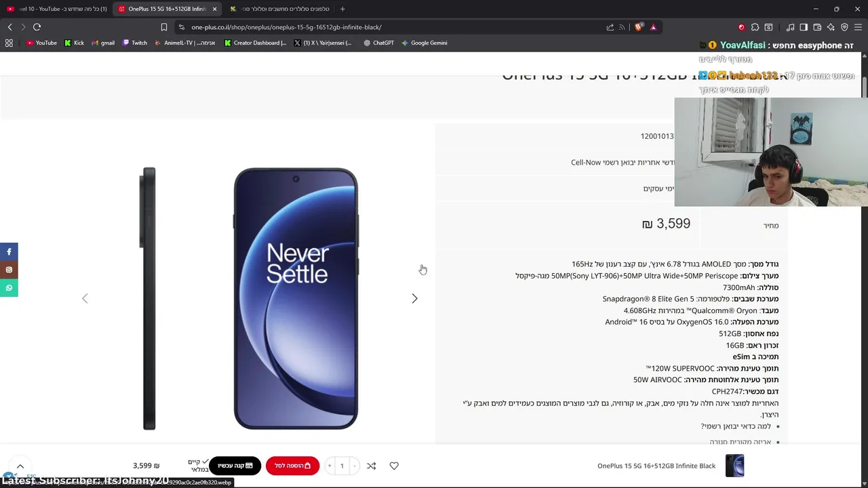Open the apps grid in bookmarks bar
868x488 pixels.
(x=9, y=43)
